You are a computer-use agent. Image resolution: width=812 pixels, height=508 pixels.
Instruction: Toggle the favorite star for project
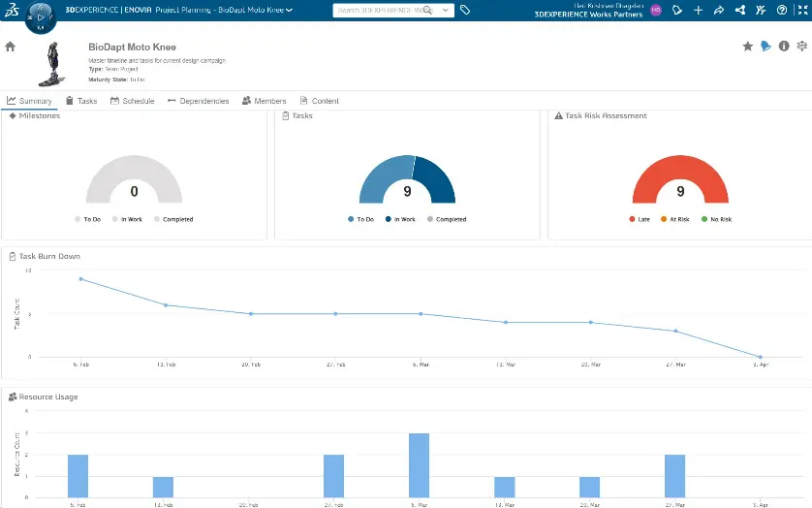pos(748,46)
